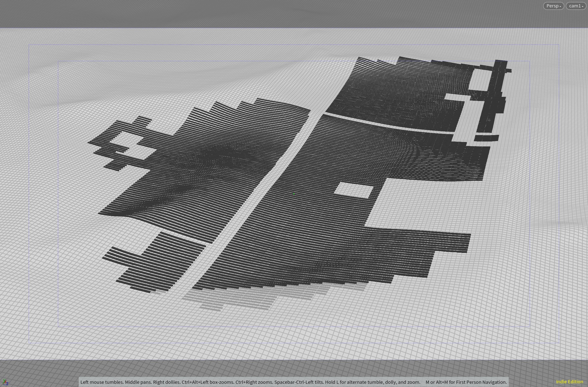588x387 pixels.
Task: Click top-left corner of outer dashed safe frame
Action: pos(29,45)
